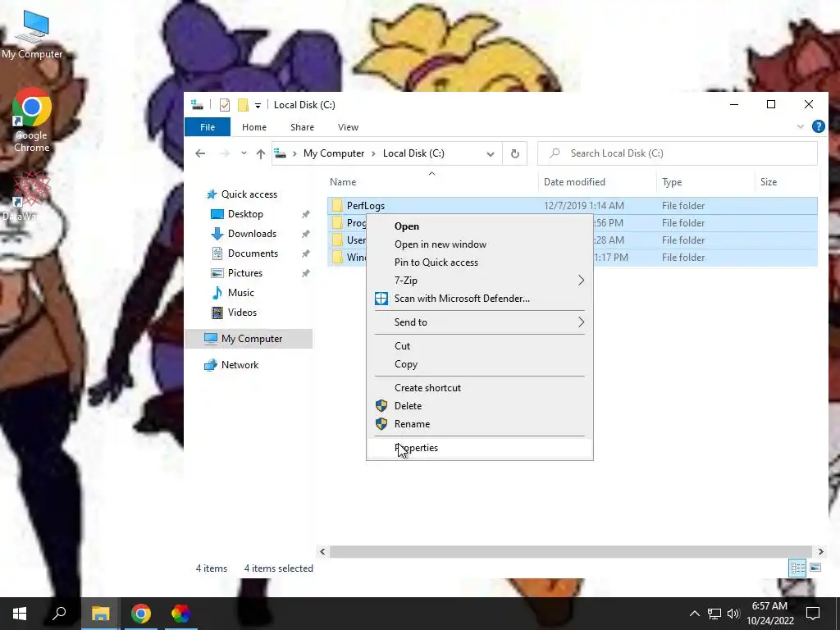Open Documents in navigation pane

(253, 253)
